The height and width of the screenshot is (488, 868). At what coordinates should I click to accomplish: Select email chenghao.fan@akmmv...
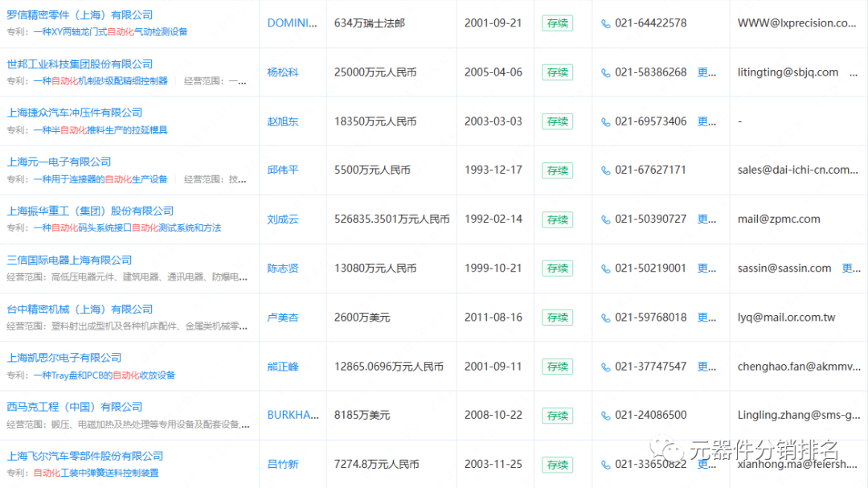point(799,367)
